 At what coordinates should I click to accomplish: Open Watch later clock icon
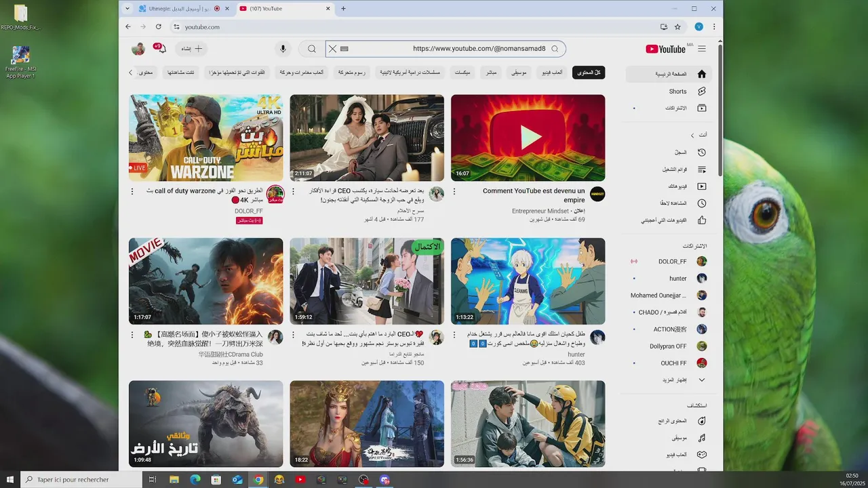(702, 203)
